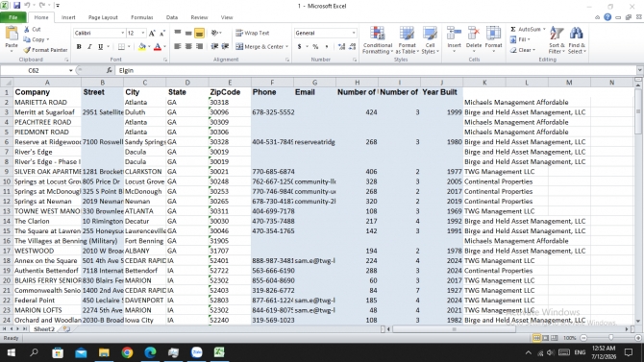
Task: Apply Percent Style icon
Action: 315,47
